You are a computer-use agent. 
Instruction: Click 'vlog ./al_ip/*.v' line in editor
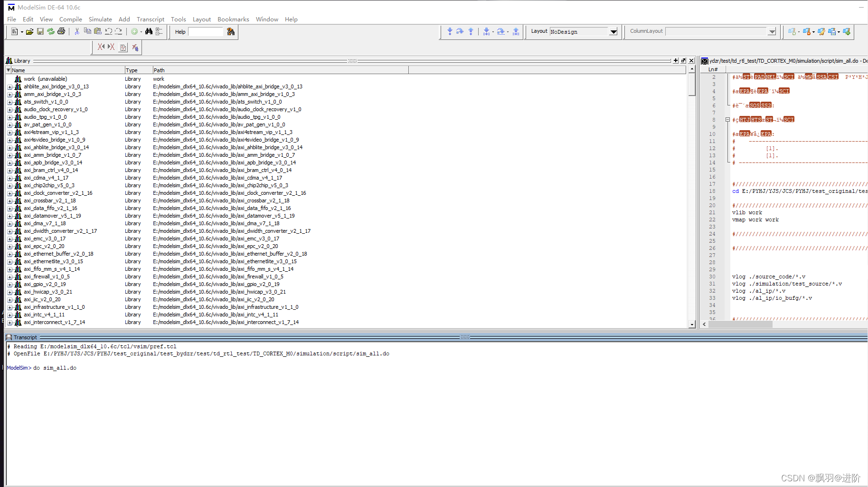[x=758, y=291]
